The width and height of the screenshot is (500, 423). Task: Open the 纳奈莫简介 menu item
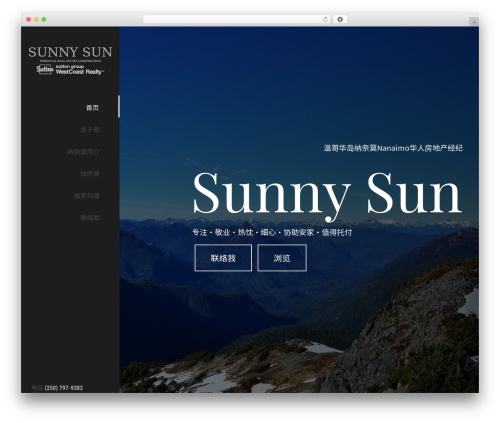click(x=83, y=152)
